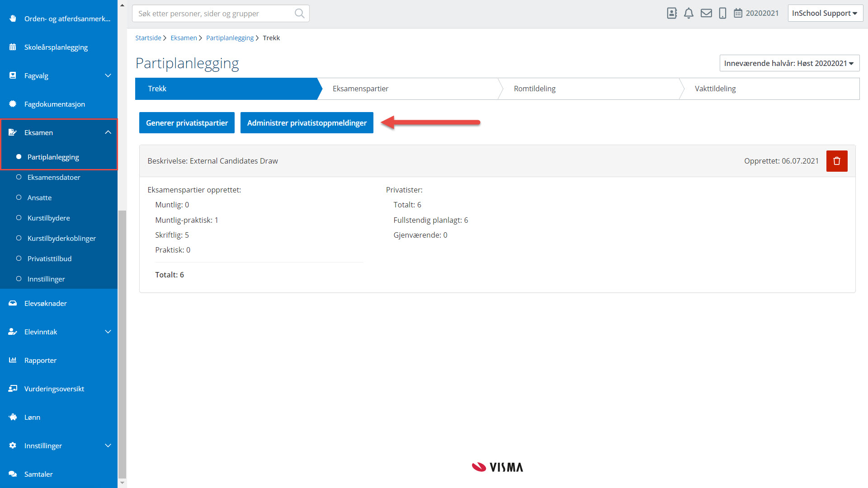Click the sidebar scrollbar thumb
Image resolution: width=868 pixels, height=488 pixels.
(122, 344)
